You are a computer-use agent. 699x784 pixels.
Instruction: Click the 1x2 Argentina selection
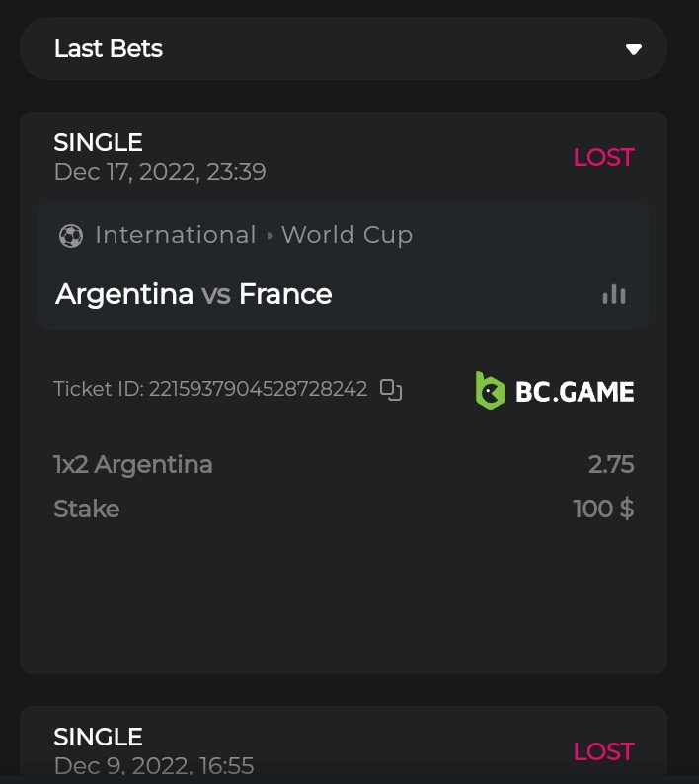point(133,464)
